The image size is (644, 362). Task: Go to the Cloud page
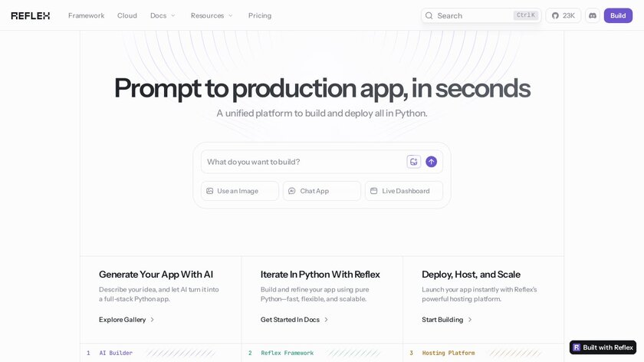[x=127, y=15]
